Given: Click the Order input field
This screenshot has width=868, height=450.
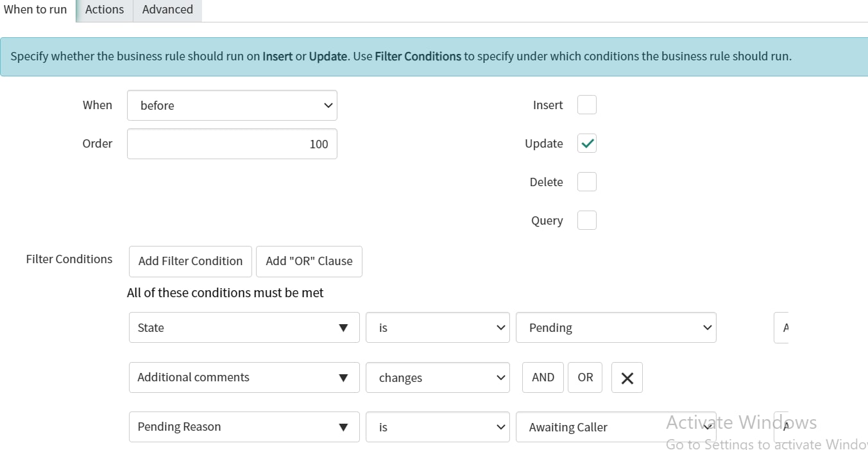Looking at the screenshot, I should [x=232, y=143].
